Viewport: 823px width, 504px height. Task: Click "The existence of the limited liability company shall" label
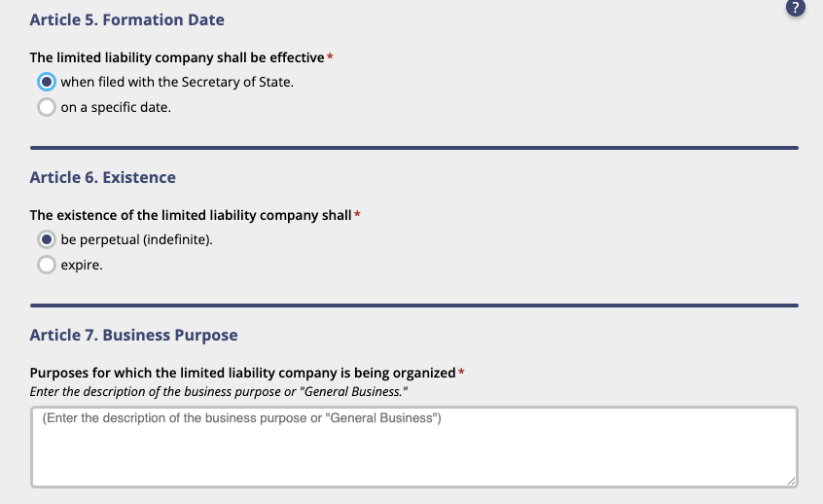(191, 215)
